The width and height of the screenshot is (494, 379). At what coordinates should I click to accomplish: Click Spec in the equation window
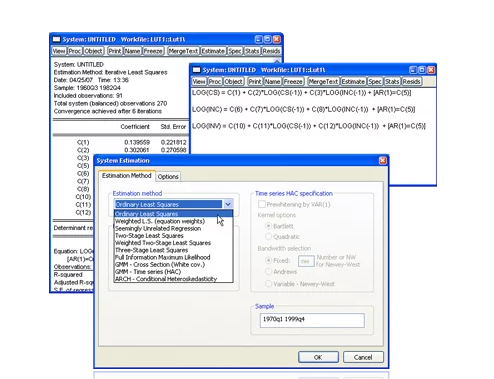click(x=375, y=81)
